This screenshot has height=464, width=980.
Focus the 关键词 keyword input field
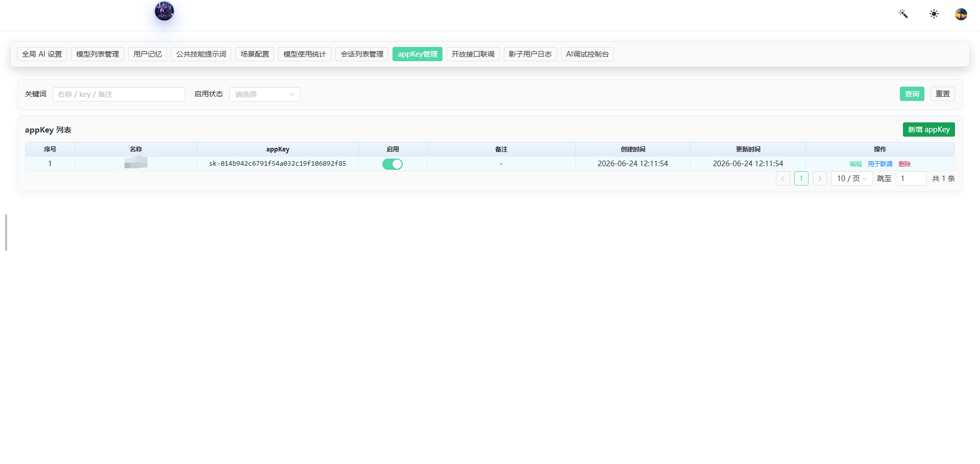(x=119, y=94)
